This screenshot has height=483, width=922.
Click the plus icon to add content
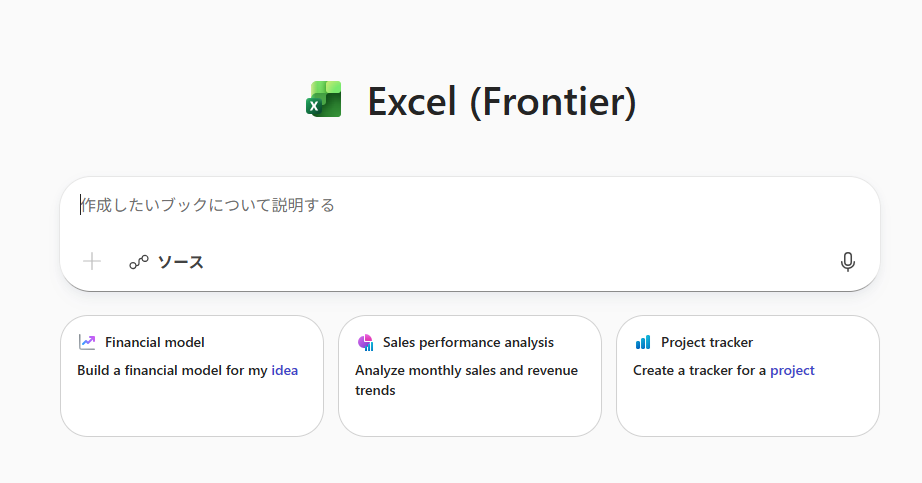[92, 262]
